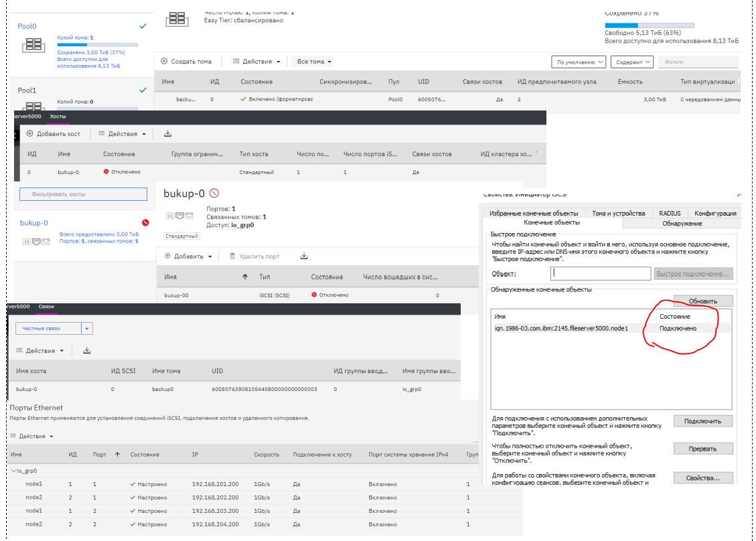Open По умолчанию dropdown

pyautogui.click(x=579, y=62)
